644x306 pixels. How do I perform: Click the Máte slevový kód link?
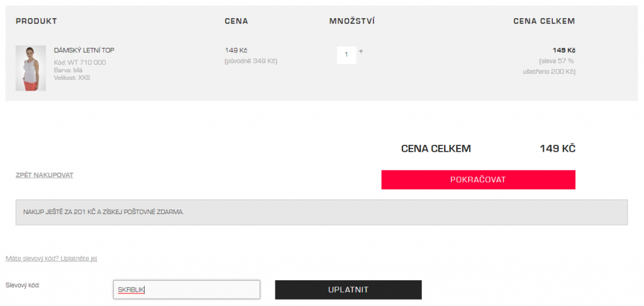52,258
